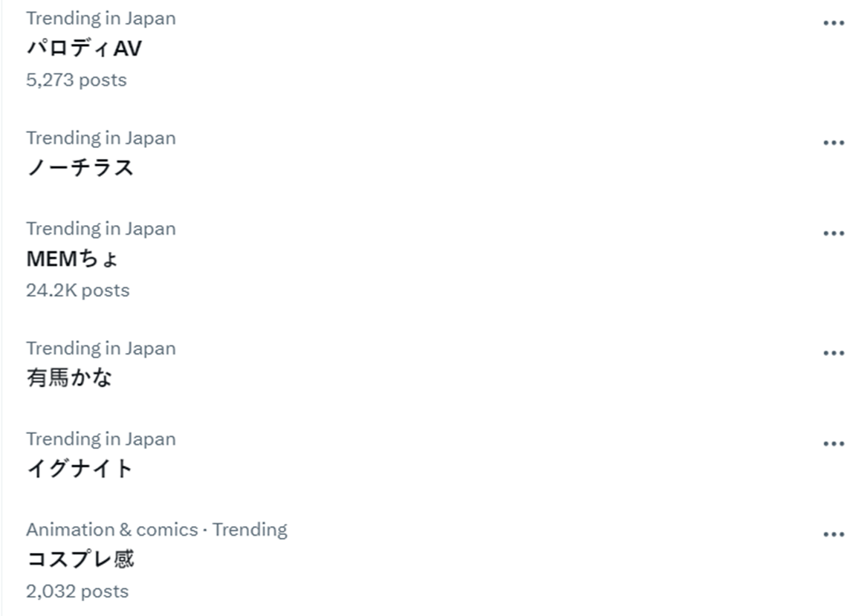Image resolution: width=868 pixels, height=616 pixels.
Task: Click Trending in Japan label above 有馬かな
Action: pos(101,348)
